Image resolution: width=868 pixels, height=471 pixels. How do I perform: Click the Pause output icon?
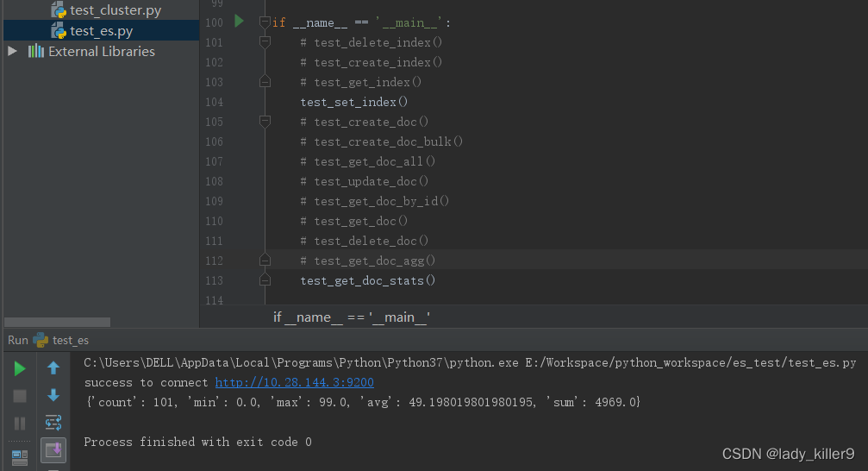[19, 424]
